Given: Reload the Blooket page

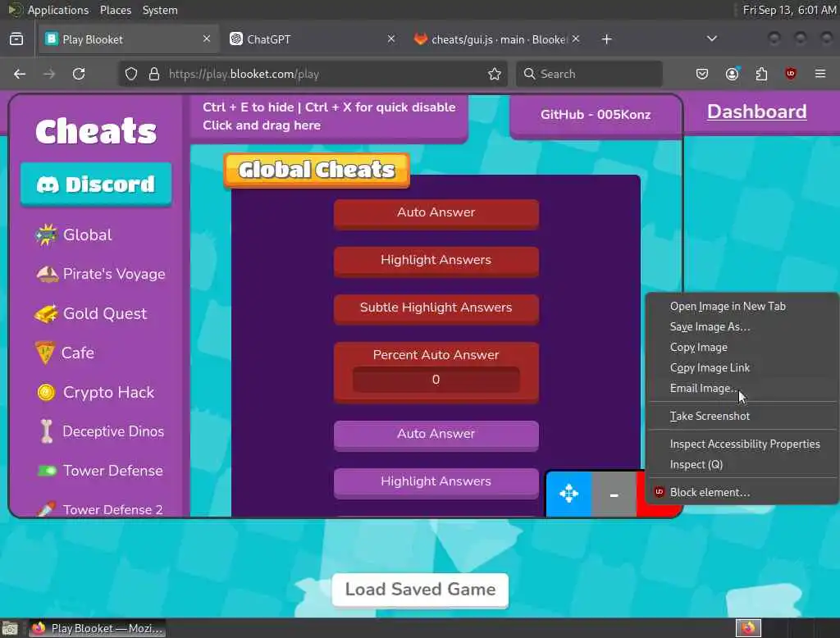Looking at the screenshot, I should click(79, 74).
